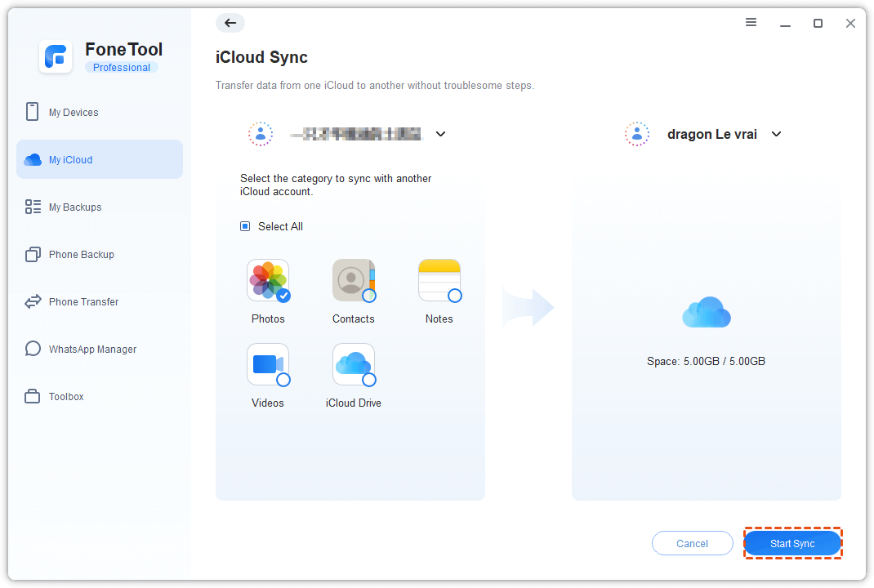Click the source account avatar
874x588 pixels.
[261, 134]
